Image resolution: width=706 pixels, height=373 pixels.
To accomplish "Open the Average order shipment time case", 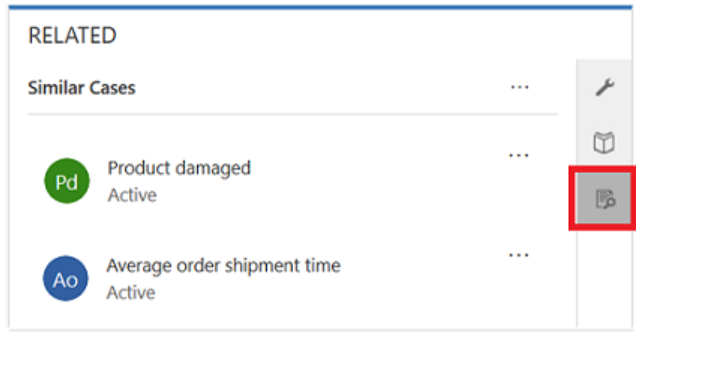I will (x=223, y=266).
